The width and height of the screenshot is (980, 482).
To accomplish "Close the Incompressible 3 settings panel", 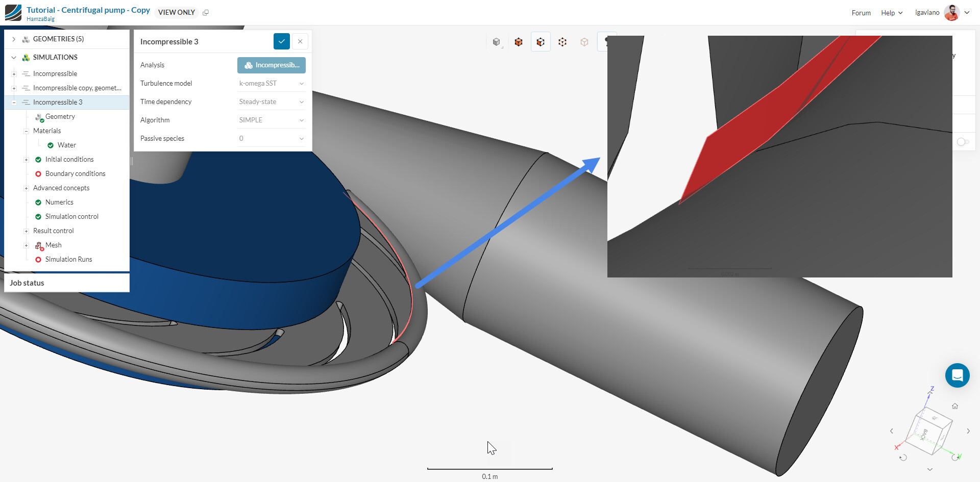I will pos(300,41).
